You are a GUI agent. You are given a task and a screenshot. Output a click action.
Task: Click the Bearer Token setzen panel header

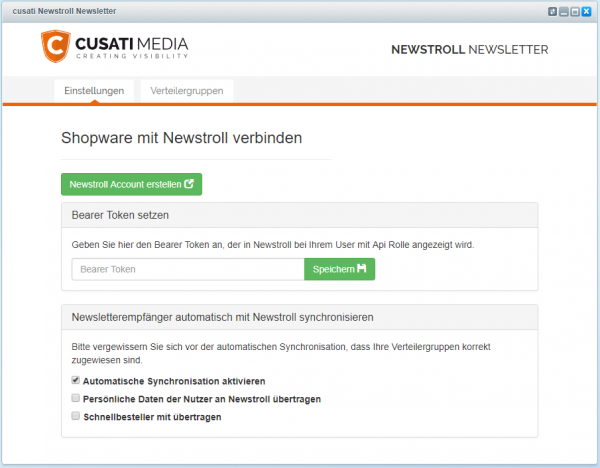click(300, 215)
